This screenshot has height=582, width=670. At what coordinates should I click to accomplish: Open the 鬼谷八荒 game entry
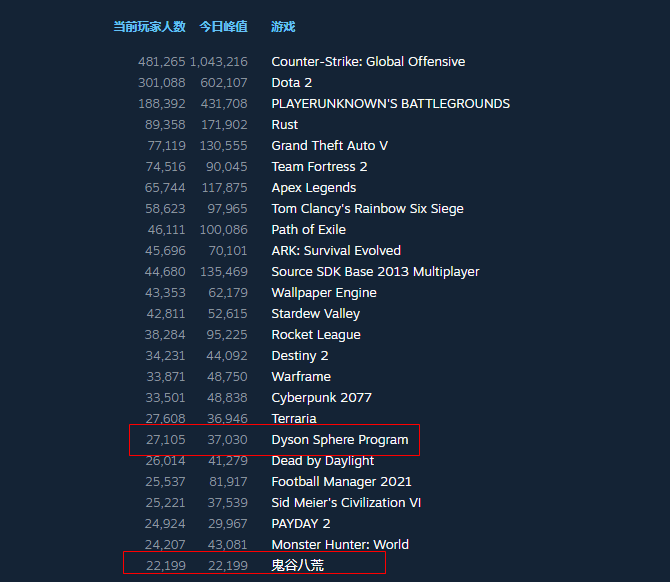click(x=297, y=566)
